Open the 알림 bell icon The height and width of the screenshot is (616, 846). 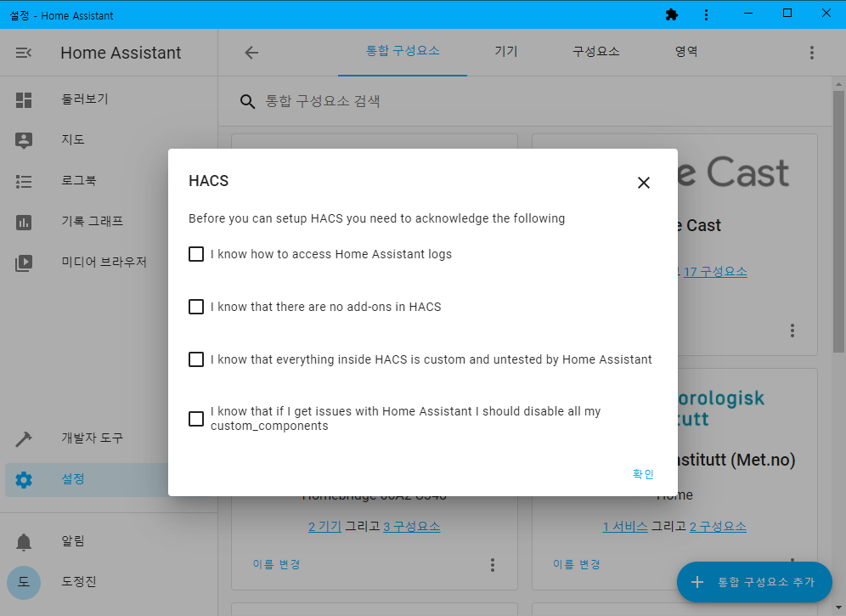point(24,541)
